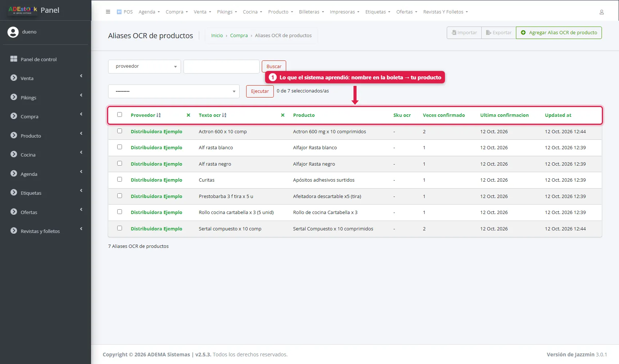Open the Agenda top menu
The width and height of the screenshot is (619, 364).
pos(149,12)
